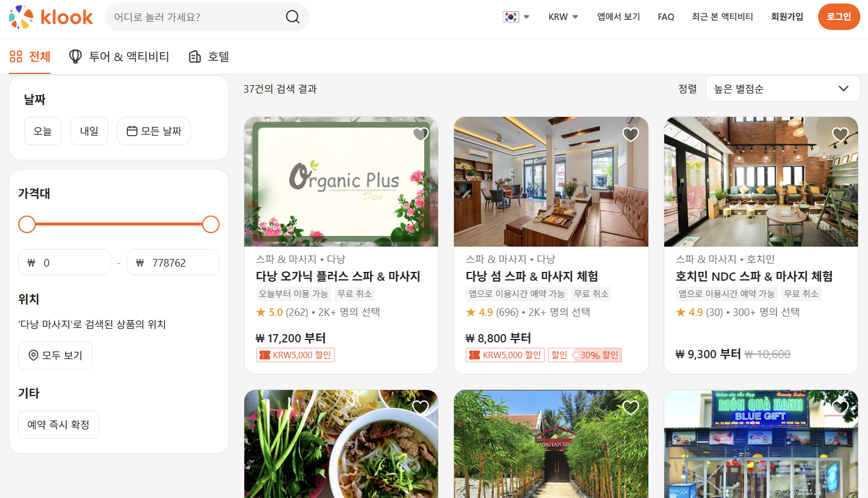
Task: Favorite the bamboo path card heart
Action: [x=631, y=408]
